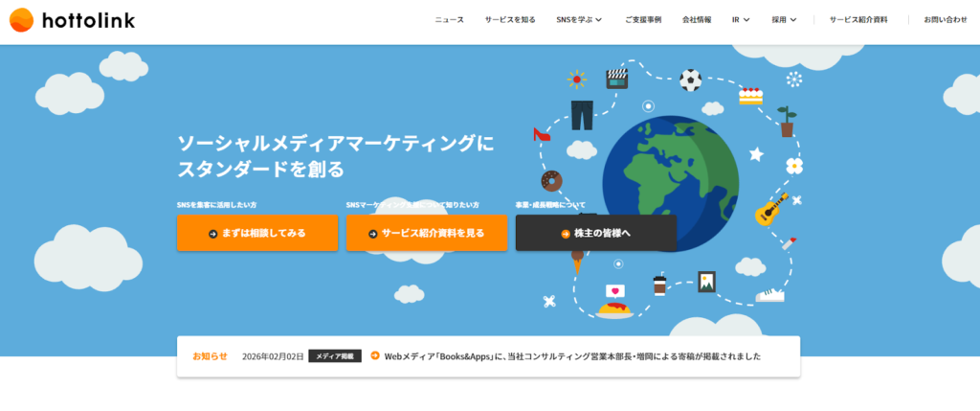Click the 株主の皆様へ dark button

pos(595,233)
